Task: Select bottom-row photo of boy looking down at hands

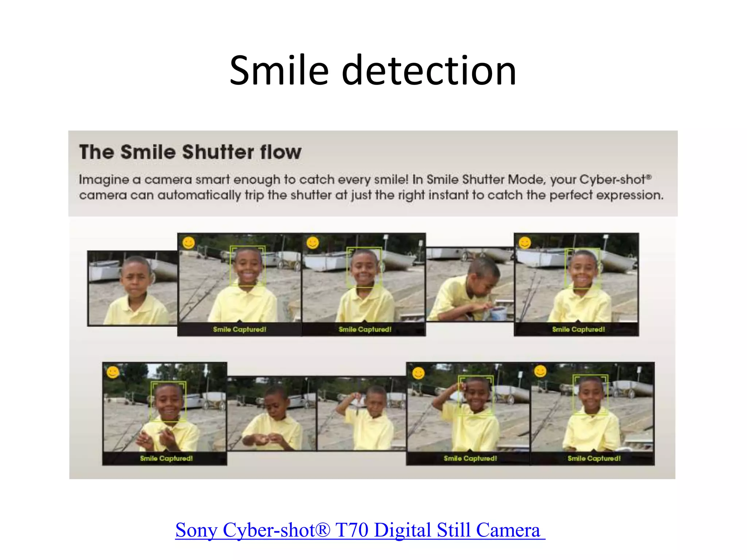Action: pyautogui.click(x=272, y=413)
